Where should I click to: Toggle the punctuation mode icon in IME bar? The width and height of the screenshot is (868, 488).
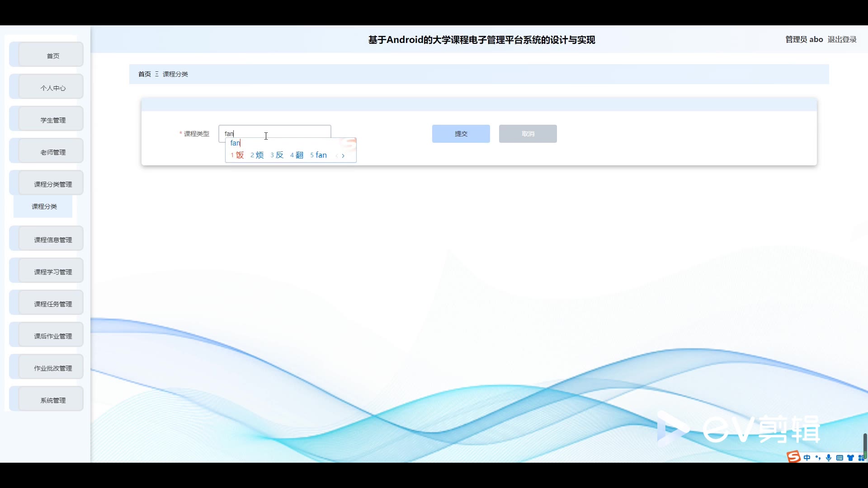click(x=818, y=458)
